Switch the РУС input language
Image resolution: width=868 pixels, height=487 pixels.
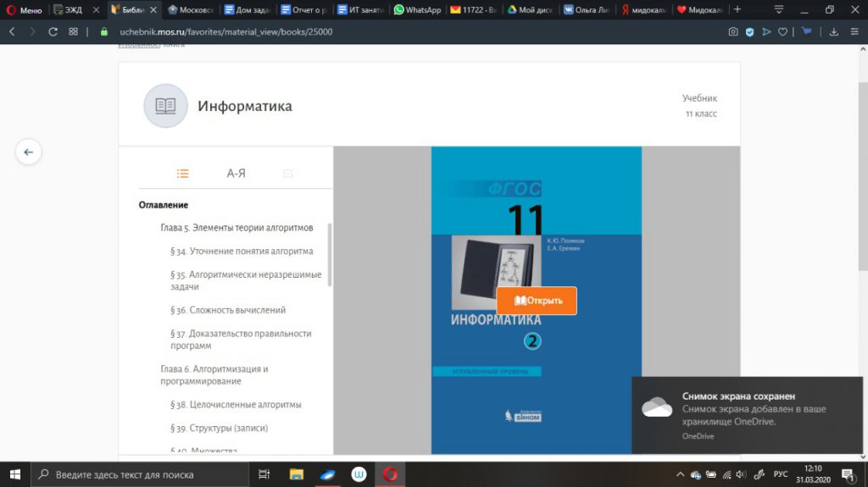pos(781,474)
